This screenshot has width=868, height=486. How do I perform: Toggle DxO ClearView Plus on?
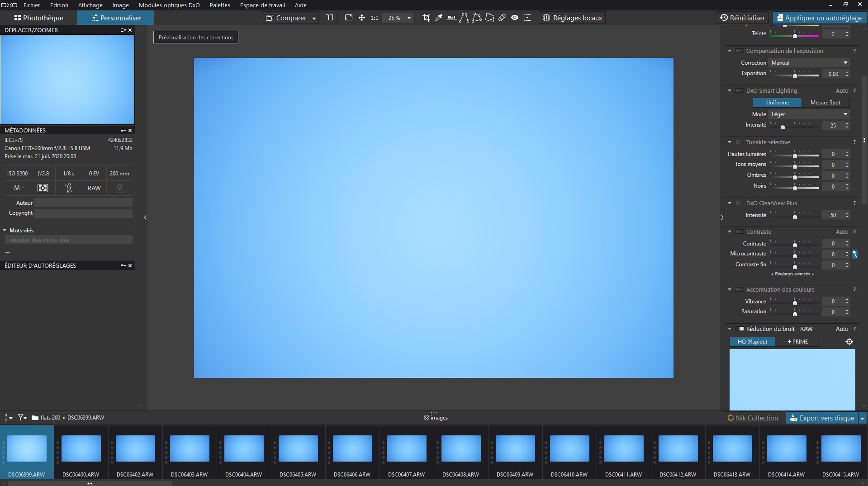point(740,203)
